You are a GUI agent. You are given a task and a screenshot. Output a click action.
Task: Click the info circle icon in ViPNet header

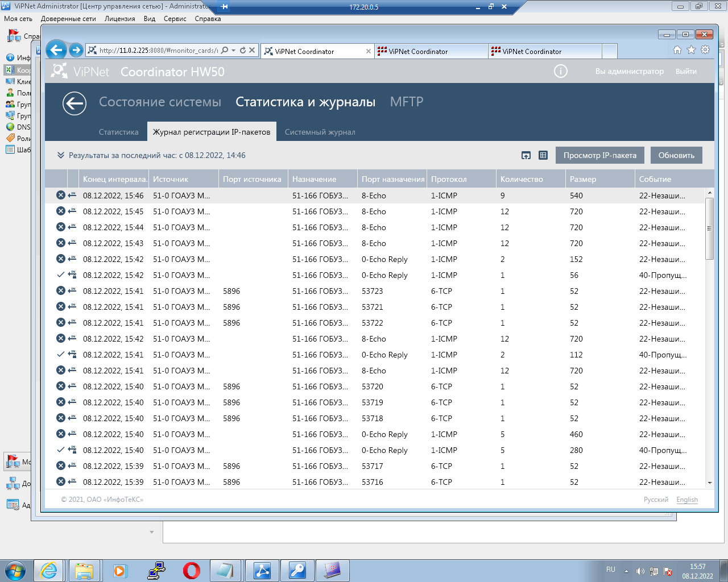(561, 71)
